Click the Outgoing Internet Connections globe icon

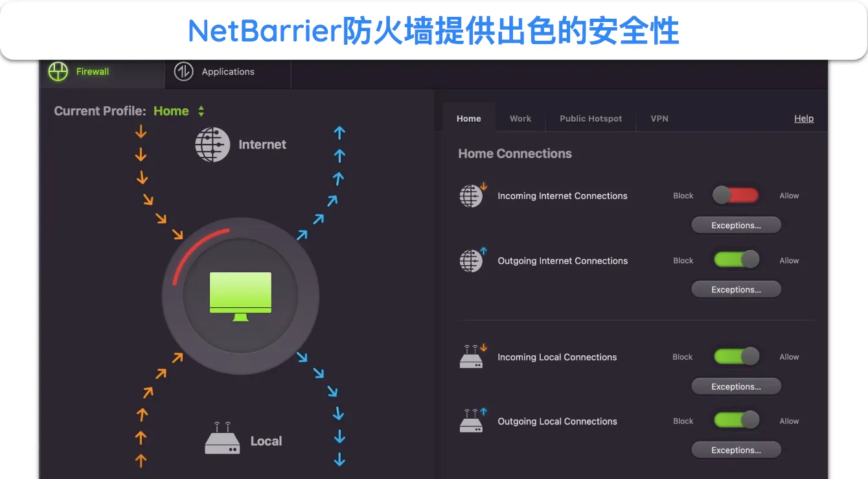pyautogui.click(x=472, y=261)
